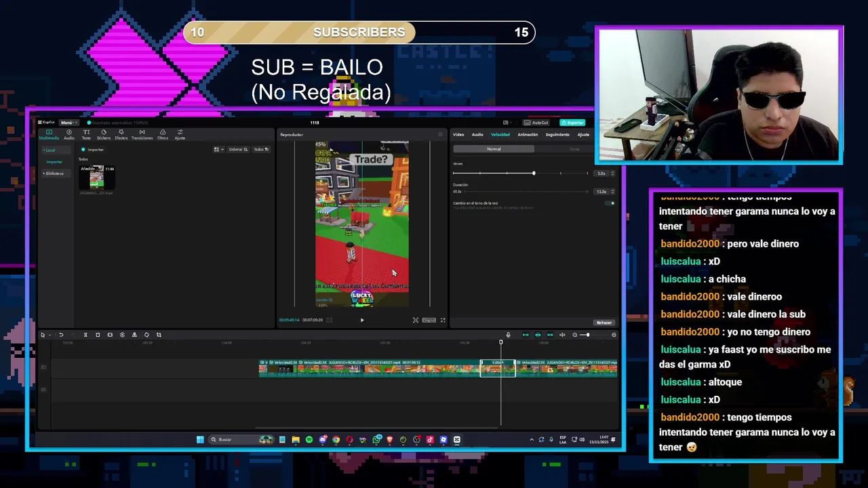The image size is (868, 488).
Task: Click the circular icon at timeline toolbar's right end
Action: point(614,335)
